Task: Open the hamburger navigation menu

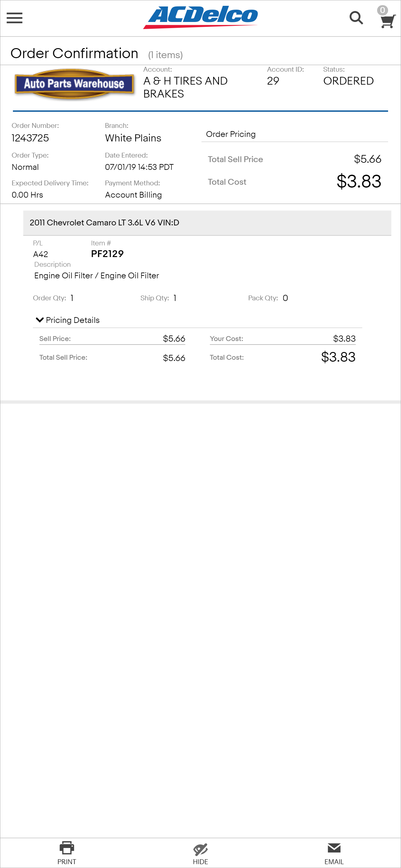Action: [x=15, y=18]
